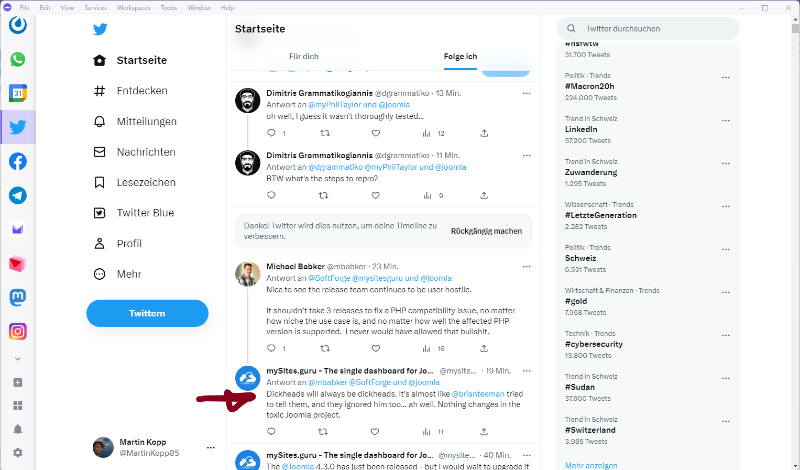Open Mastodon service in sidebar

pyautogui.click(x=17, y=297)
